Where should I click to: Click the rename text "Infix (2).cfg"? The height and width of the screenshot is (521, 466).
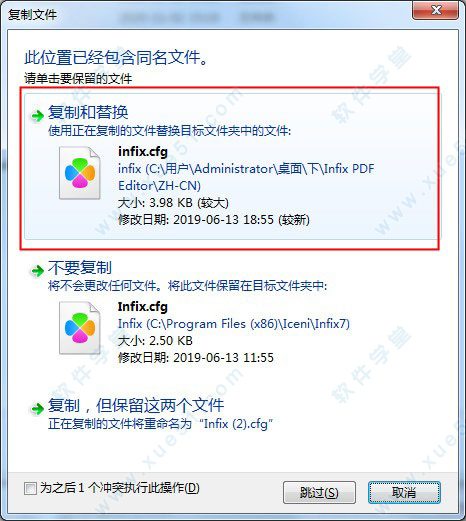tap(236, 424)
